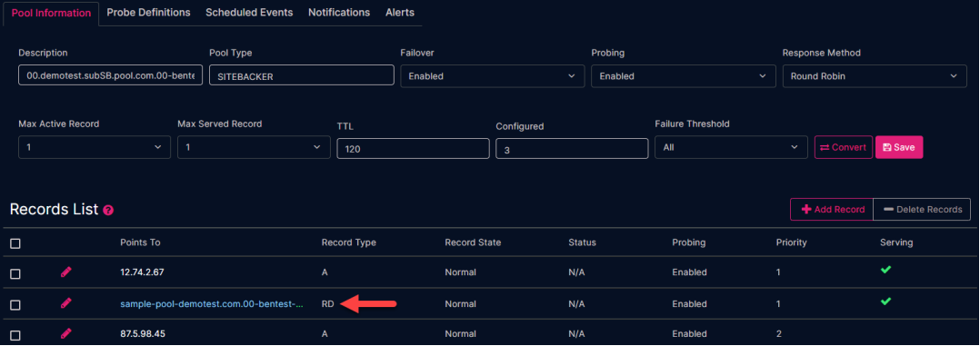Check the 12.74.2.67 record checkbox

15,273
